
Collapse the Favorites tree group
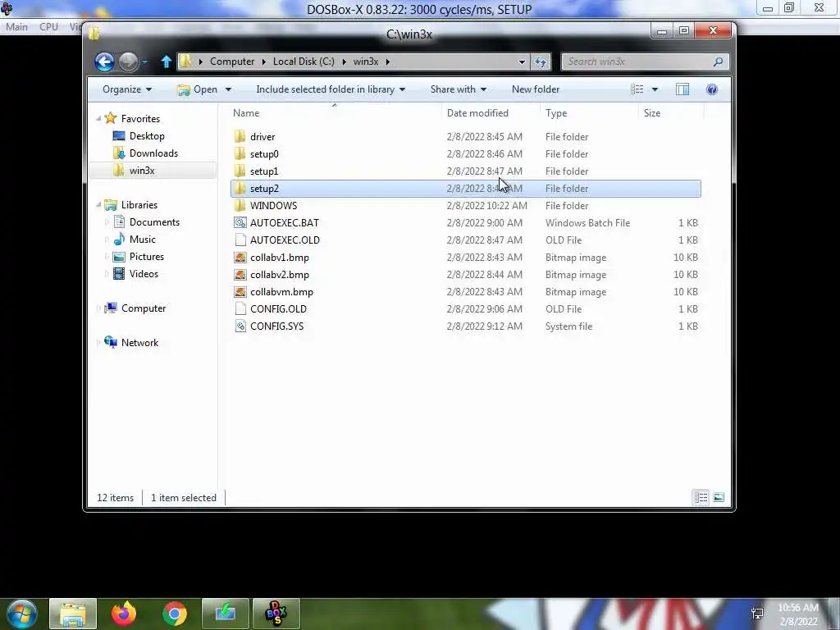[98, 119]
